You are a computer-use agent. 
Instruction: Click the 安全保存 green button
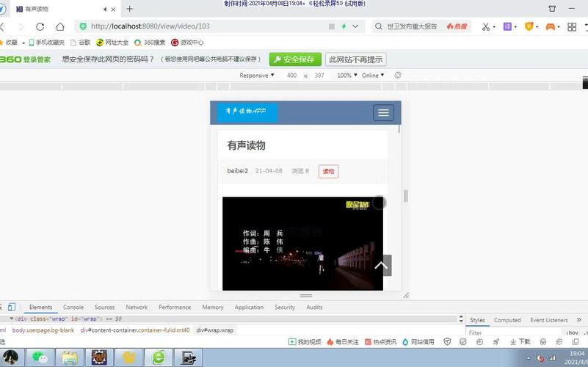(x=295, y=59)
